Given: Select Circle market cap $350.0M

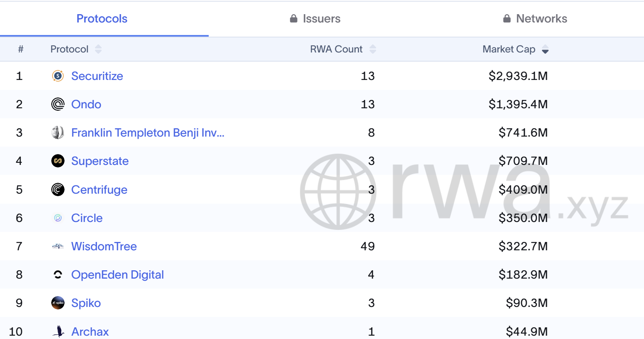Looking at the screenshot, I should [x=523, y=218].
